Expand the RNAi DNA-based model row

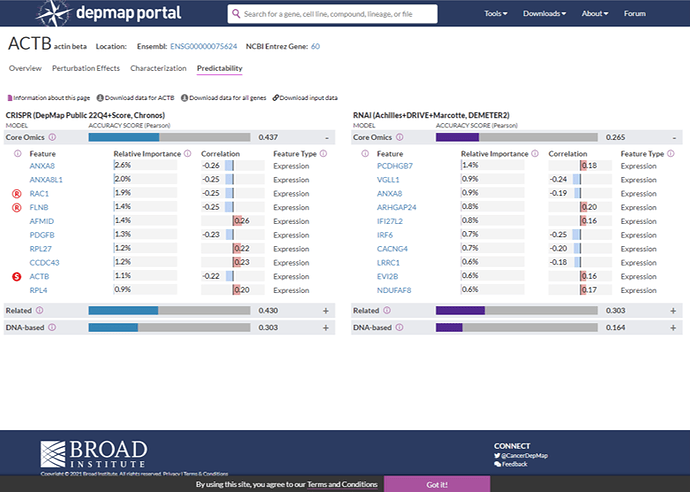point(673,328)
